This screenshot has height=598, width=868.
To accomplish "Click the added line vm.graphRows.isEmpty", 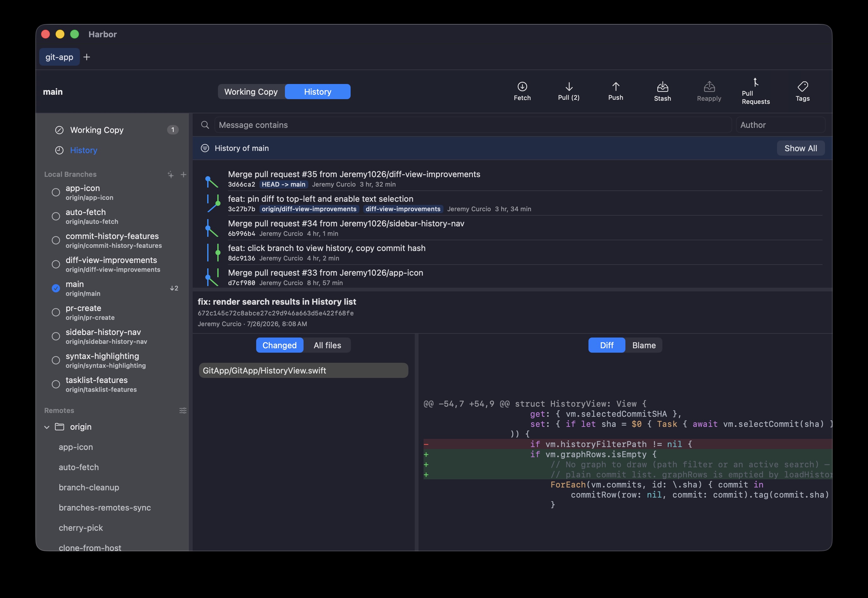I will click(628, 454).
